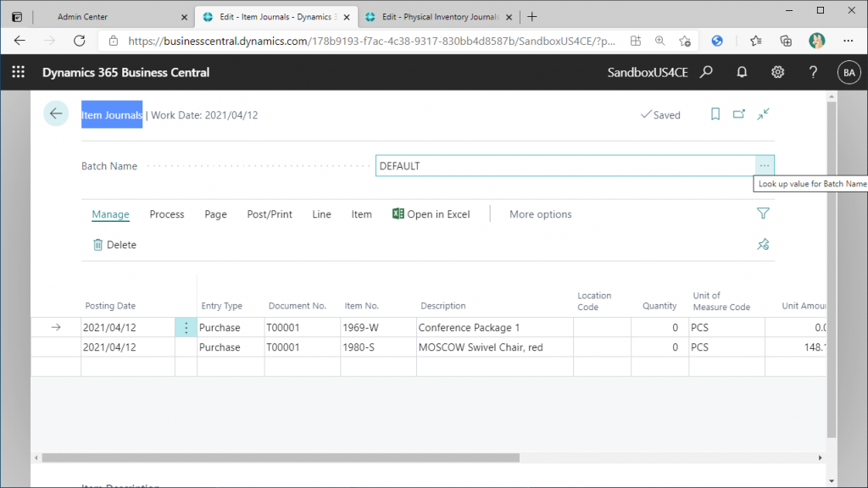Open in Excel
Screen dimensions: 868x488
point(431,214)
